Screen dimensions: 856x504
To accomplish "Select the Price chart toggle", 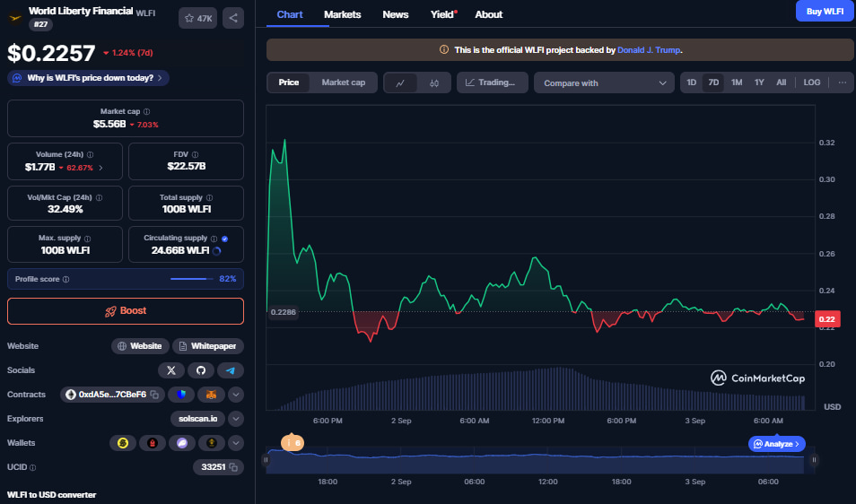I will [x=289, y=83].
